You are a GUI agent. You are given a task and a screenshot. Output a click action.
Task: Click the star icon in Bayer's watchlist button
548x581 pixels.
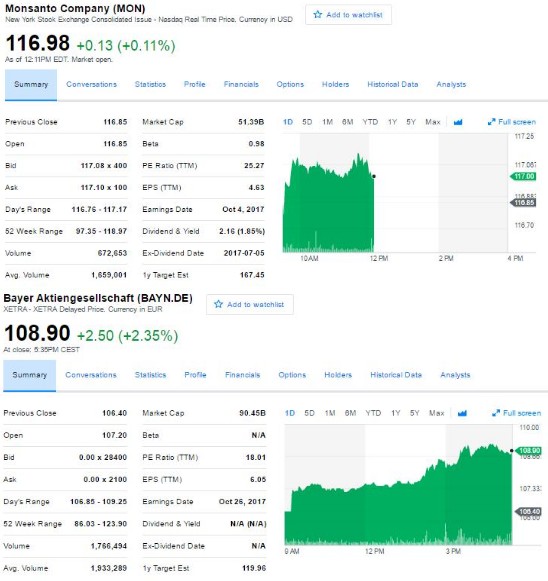[x=218, y=304]
